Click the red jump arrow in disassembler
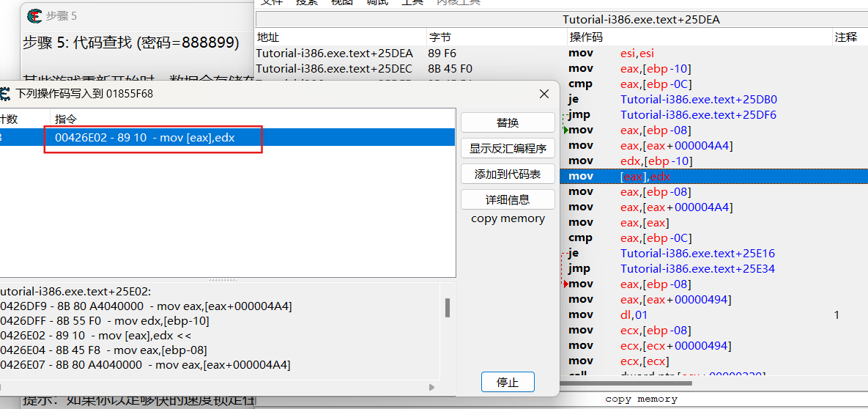868x409 pixels. click(565, 284)
